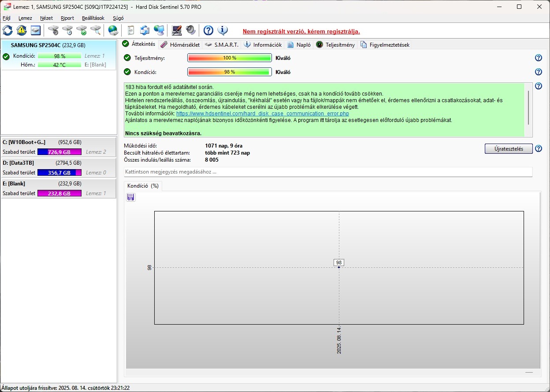Save the Kondíció graph with floppy icon
This screenshot has height=392, width=550.
pyautogui.click(x=131, y=197)
